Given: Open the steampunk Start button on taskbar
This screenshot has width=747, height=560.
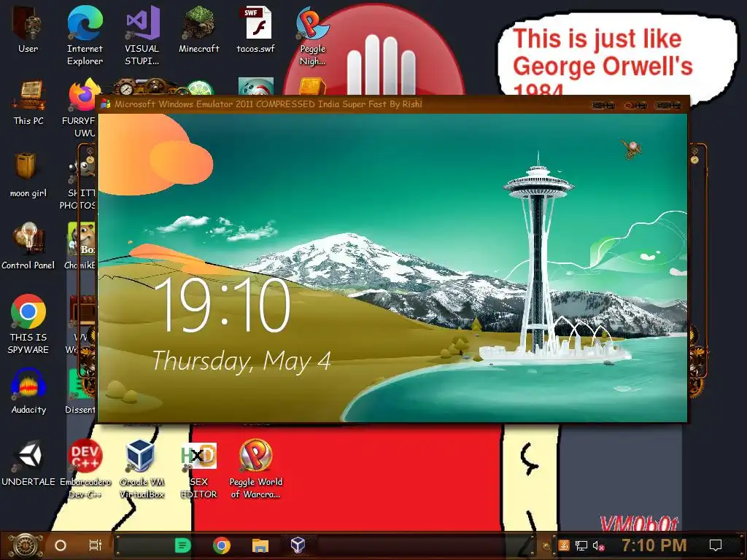Looking at the screenshot, I should pyautogui.click(x=25, y=545).
